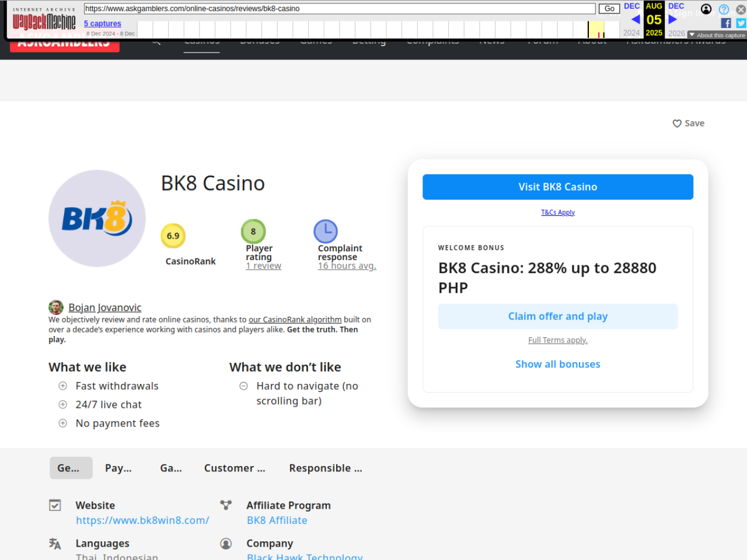Click the Go button in Wayback toolbar
Screen dimensions: 747x560
click(x=609, y=9)
